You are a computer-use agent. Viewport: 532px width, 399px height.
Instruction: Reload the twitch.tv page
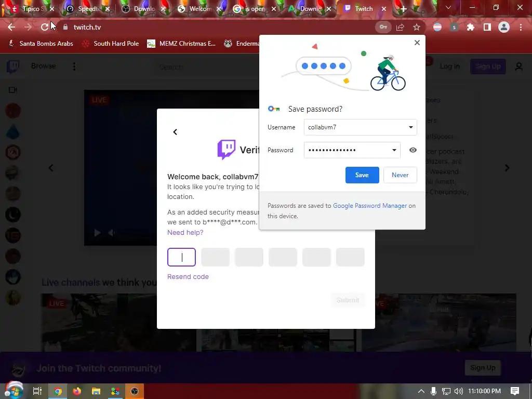(x=45, y=27)
